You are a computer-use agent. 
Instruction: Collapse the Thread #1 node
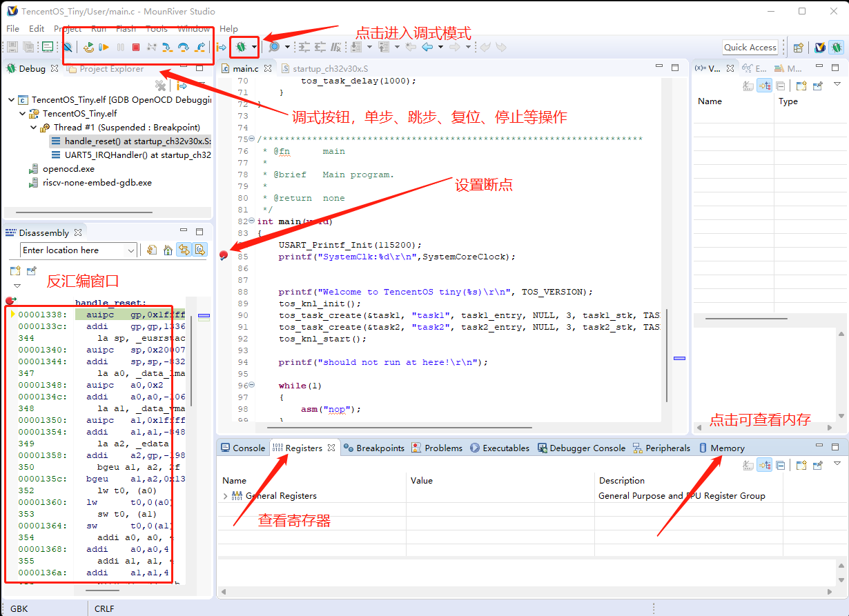click(x=34, y=127)
